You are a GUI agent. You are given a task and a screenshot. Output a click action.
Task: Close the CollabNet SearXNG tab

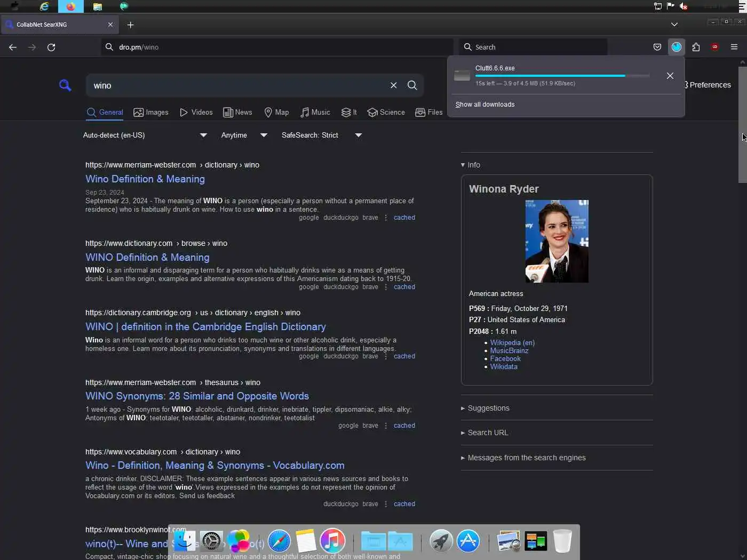coord(110,25)
